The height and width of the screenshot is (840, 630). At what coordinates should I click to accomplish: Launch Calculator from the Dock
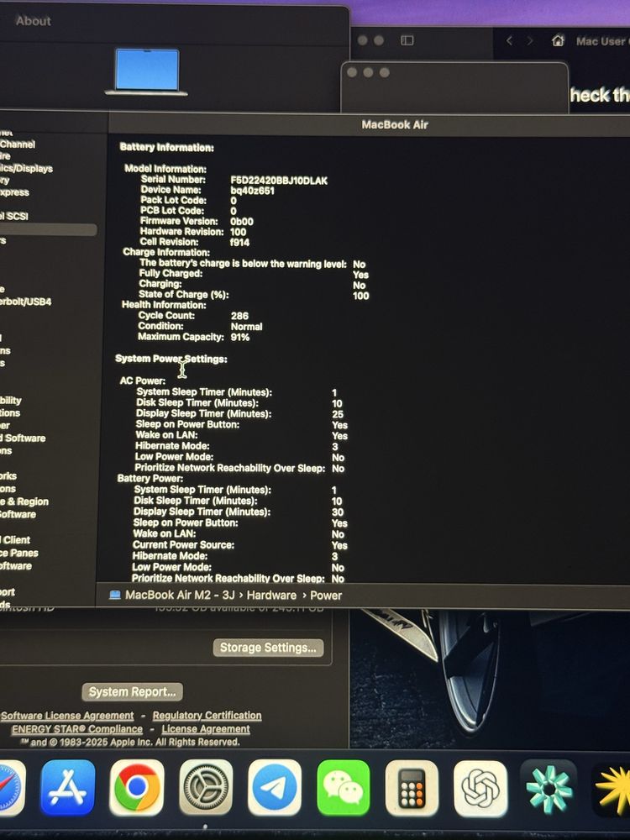412,788
